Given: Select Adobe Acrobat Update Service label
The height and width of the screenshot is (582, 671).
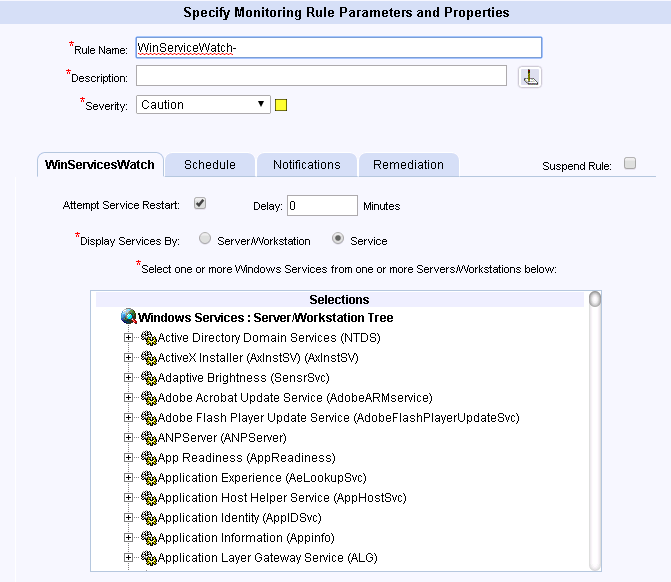Looking at the screenshot, I should point(295,398).
